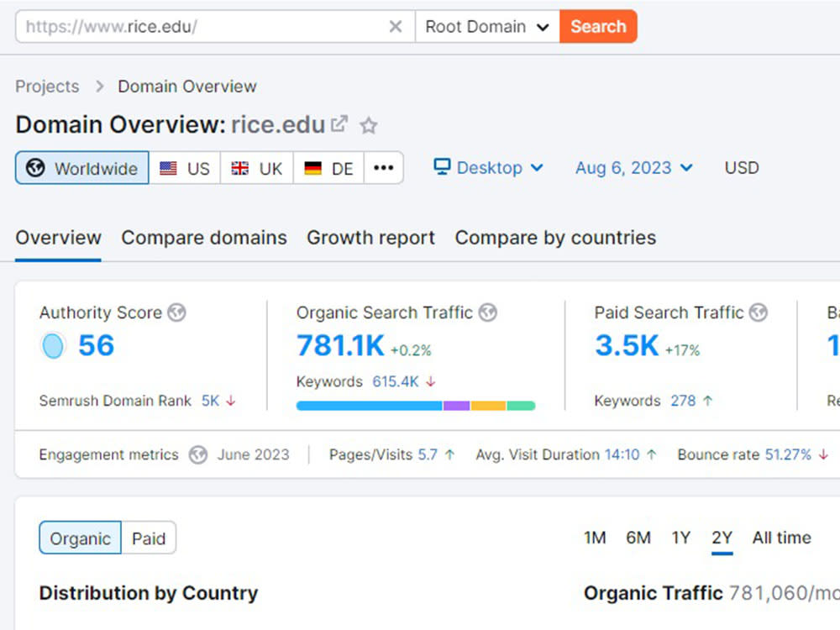
Task: Click the Desktop monitor icon
Action: click(x=442, y=167)
